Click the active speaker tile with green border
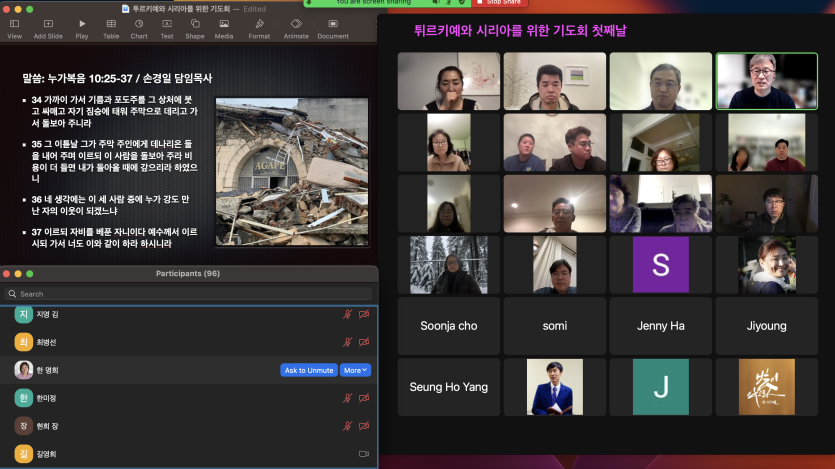Image resolution: width=835 pixels, height=469 pixels. 766,81
